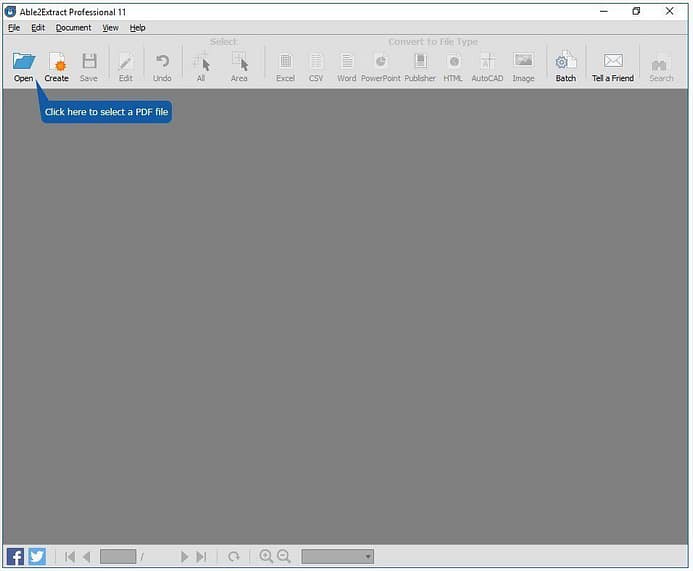This screenshot has height=571, width=693.
Task: Click the Tell a Friend envelope
Action: pyautogui.click(x=613, y=61)
